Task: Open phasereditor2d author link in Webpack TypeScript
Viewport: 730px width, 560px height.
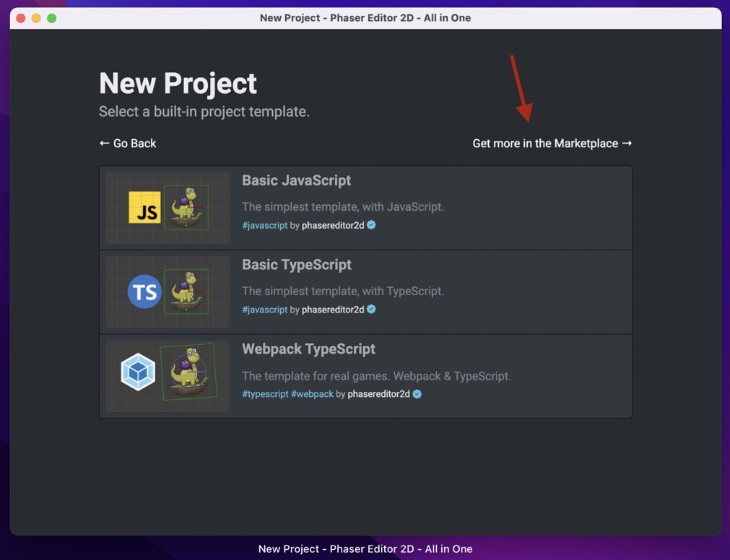Action: pyautogui.click(x=378, y=394)
